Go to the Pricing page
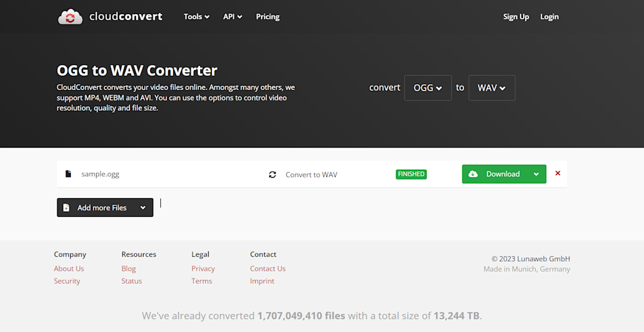Screen dimensions: 644x332 coord(268,17)
